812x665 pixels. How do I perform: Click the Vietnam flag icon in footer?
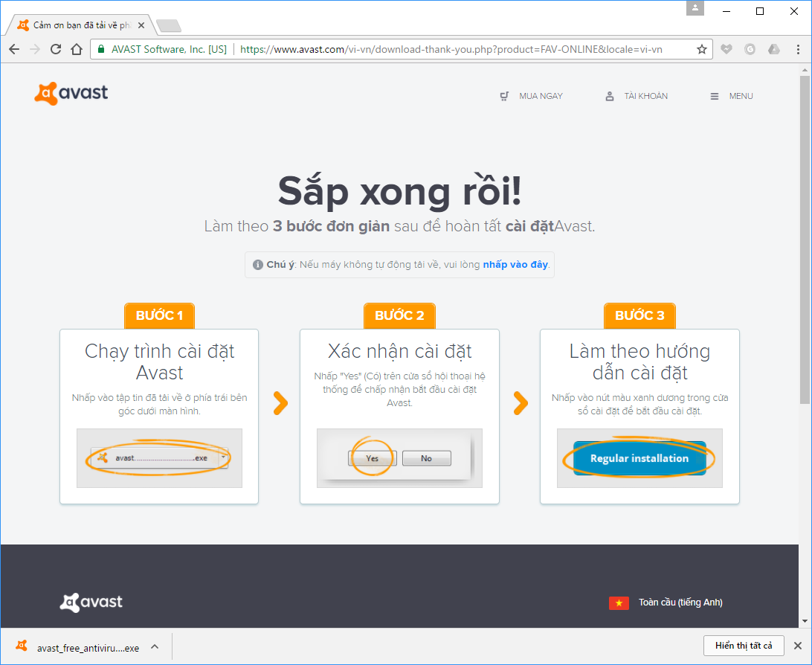619,603
